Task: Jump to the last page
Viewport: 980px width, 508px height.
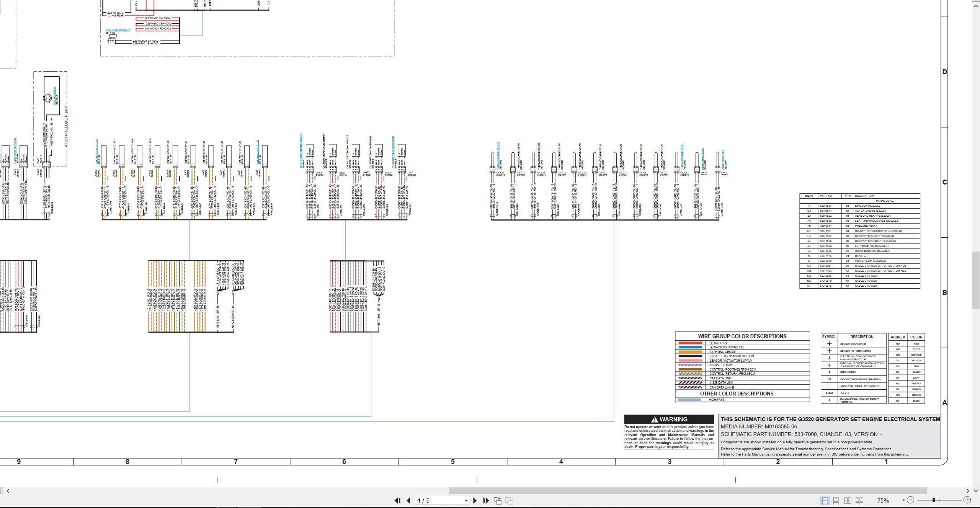Action: [486, 500]
